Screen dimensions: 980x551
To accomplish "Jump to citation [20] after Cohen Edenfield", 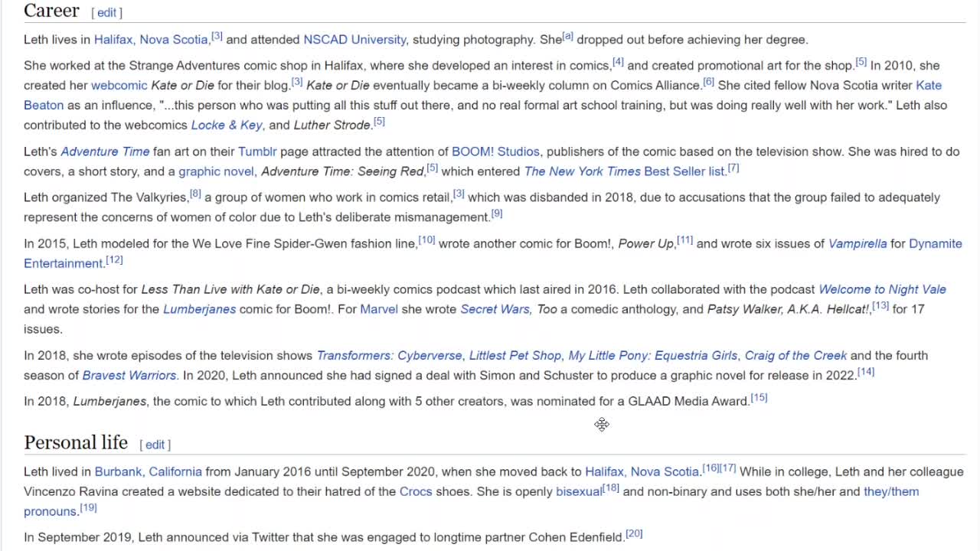I will 634,533.
